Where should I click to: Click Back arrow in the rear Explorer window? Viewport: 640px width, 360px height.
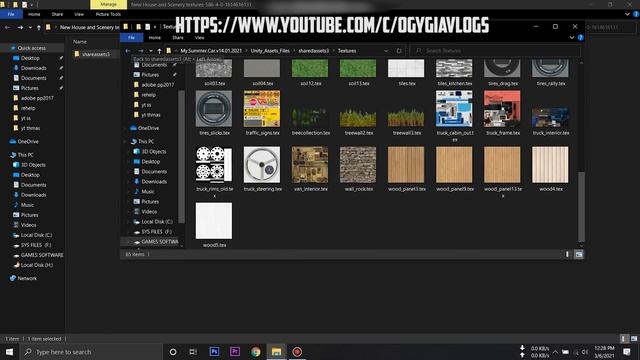click(8, 27)
